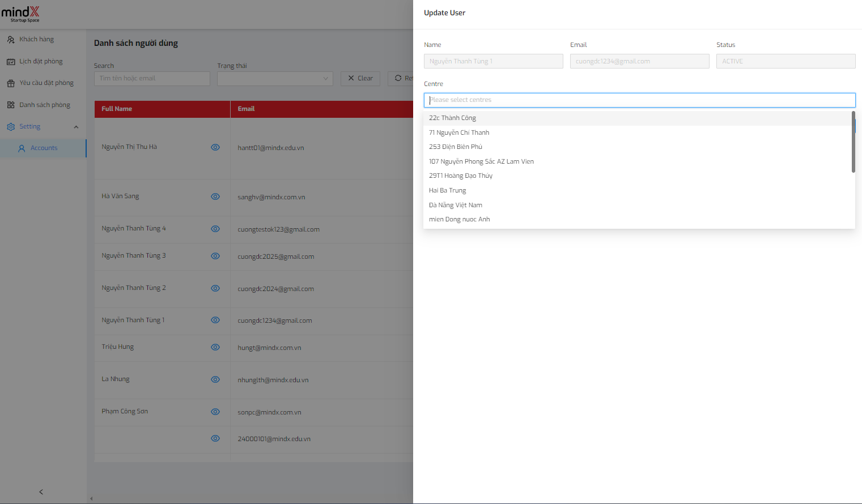This screenshot has width=862, height=504.
Task: Click eye icon for Nguyễn Thị Thu Hà
Action: click(x=215, y=147)
